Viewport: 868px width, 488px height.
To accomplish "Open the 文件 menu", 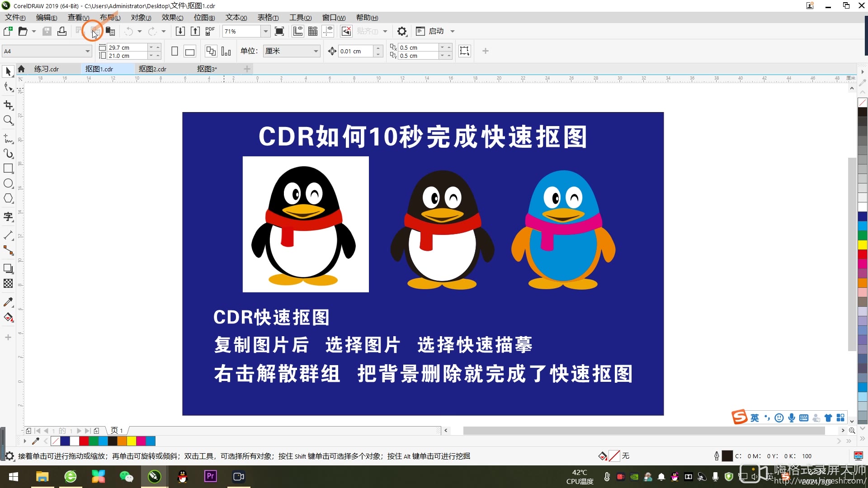I will (x=15, y=18).
